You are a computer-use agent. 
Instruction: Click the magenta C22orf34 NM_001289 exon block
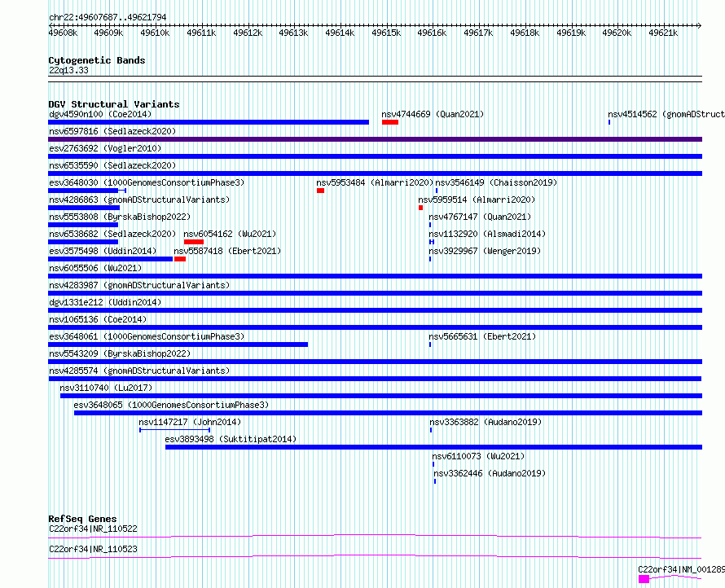644,579
